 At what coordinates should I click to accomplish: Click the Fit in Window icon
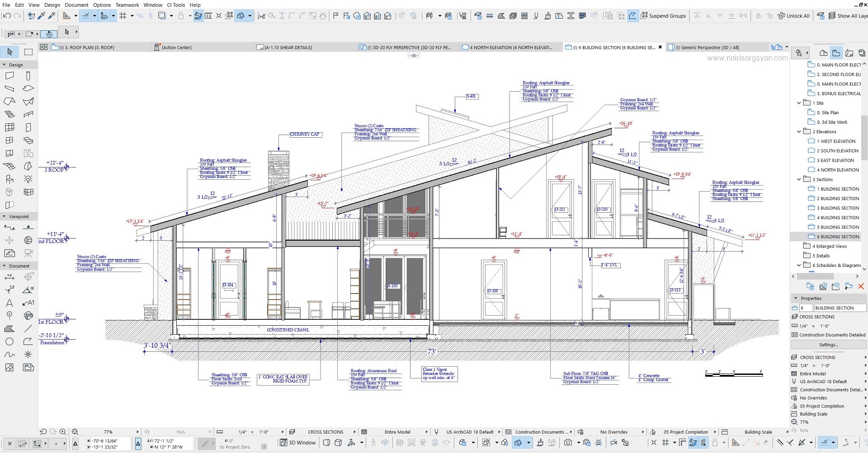[75, 432]
